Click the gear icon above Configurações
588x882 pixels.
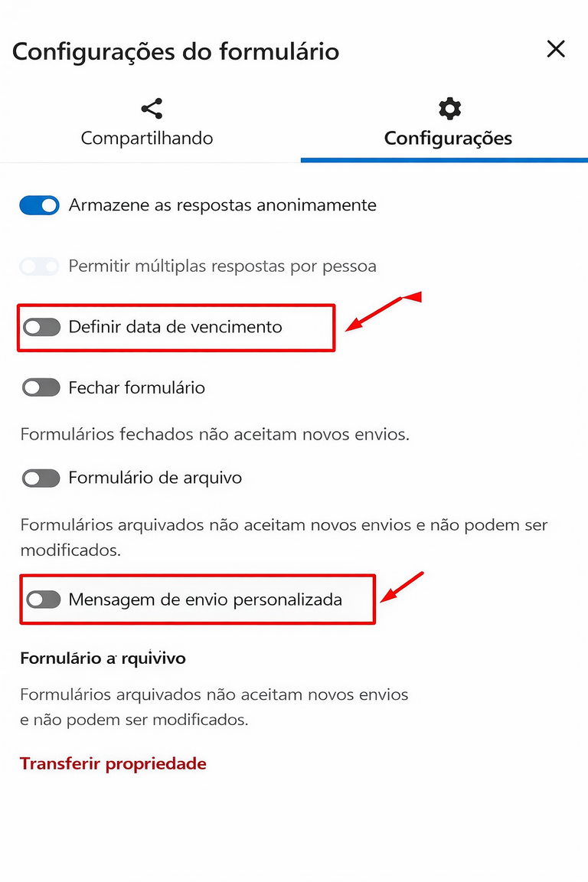449,108
